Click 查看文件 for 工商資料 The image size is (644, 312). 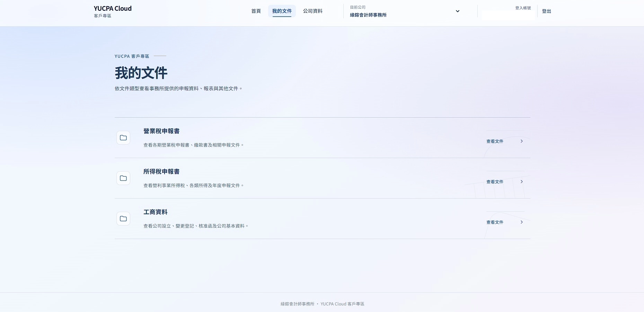(495, 222)
